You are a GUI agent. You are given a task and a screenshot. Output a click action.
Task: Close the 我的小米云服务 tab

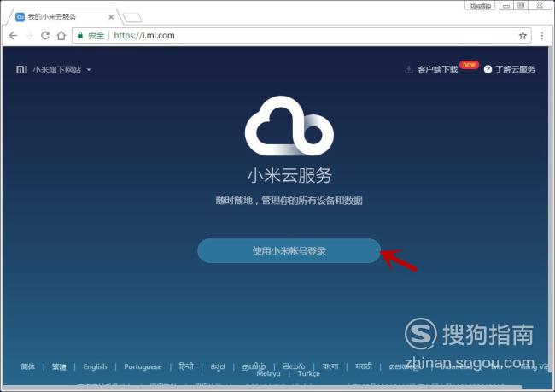tap(111, 17)
